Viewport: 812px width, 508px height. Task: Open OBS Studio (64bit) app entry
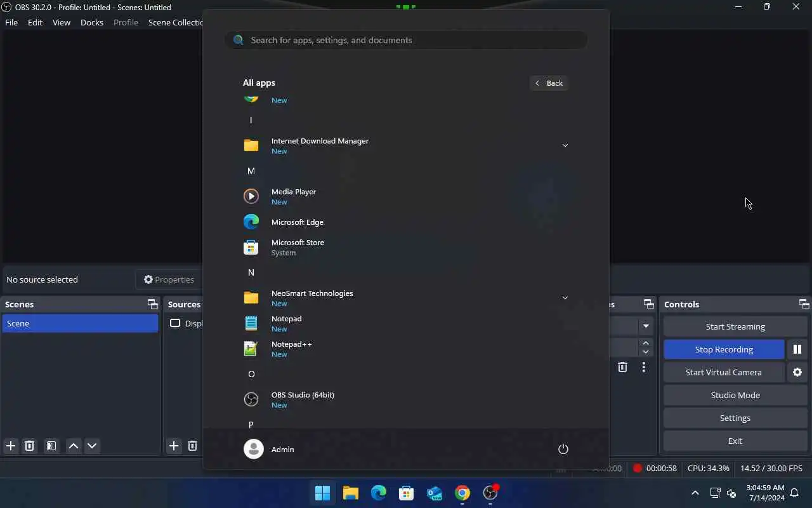point(406,399)
